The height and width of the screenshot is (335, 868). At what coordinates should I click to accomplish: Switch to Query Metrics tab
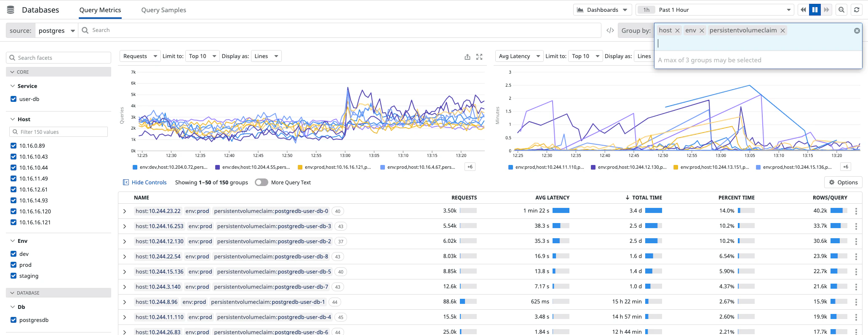click(100, 10)
